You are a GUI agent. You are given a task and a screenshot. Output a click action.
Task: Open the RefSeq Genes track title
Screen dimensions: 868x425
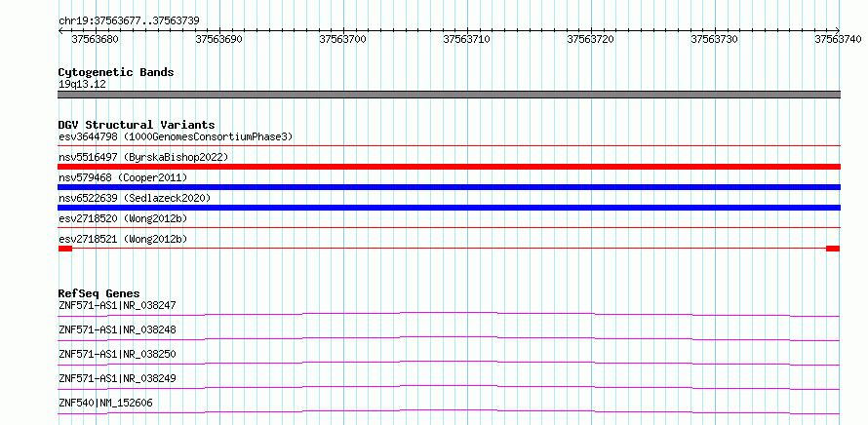(99, 293)
